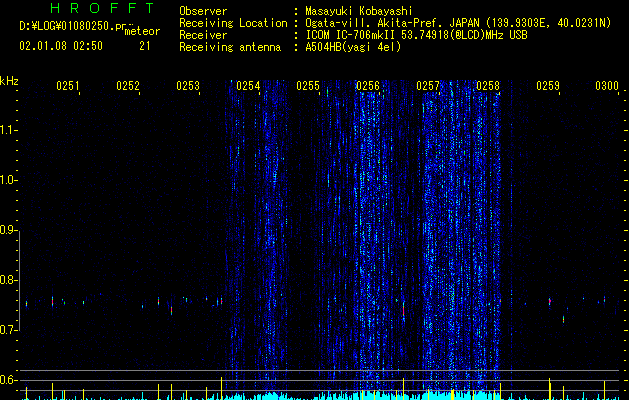This screenshot has height=400, width=629.
Task: Click the 0253 time marker
Action: pos(188,85)
